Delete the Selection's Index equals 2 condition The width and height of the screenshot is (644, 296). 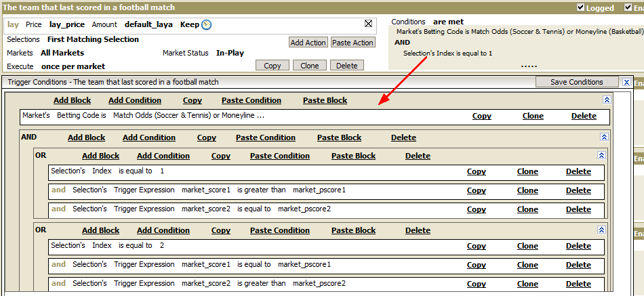pos(578,246)
